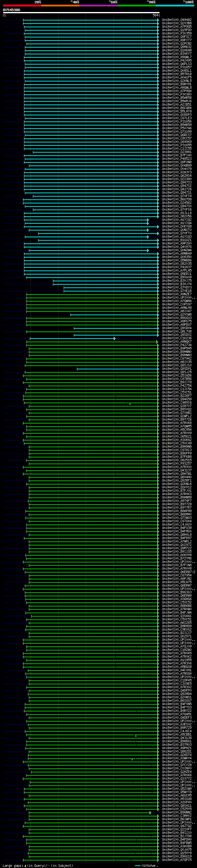Open hit UniRef100_C6TLE3
The height and width of the screenshot is (868, 197).
click(x=176, y=118)
